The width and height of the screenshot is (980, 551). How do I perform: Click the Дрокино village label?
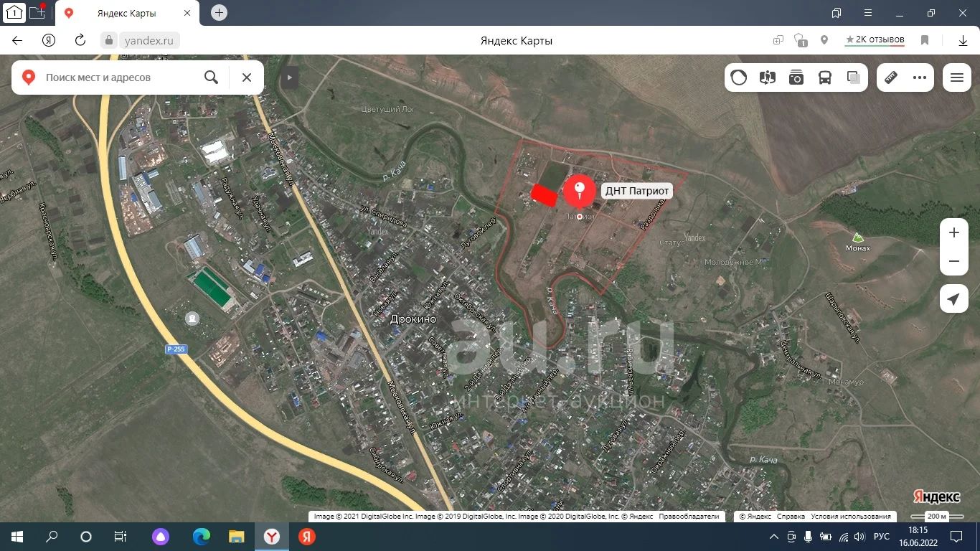click(x=413, y=319)
